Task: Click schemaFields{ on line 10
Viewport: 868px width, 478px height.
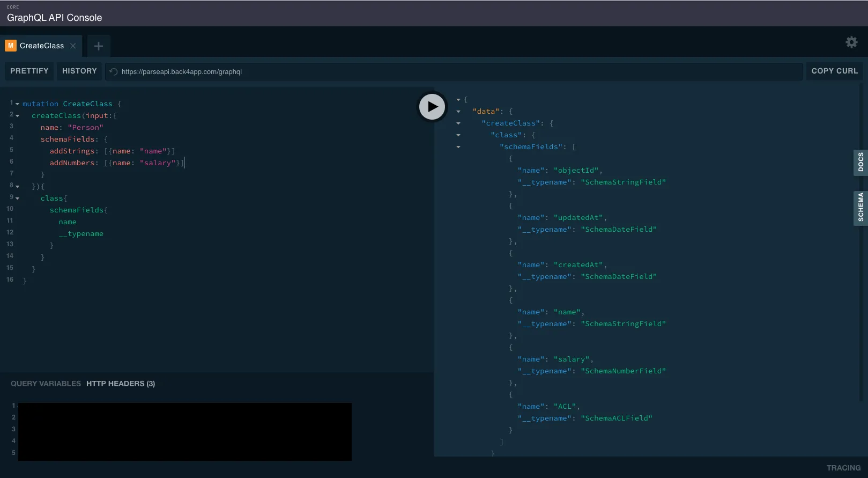Action: tap(79, 210)
